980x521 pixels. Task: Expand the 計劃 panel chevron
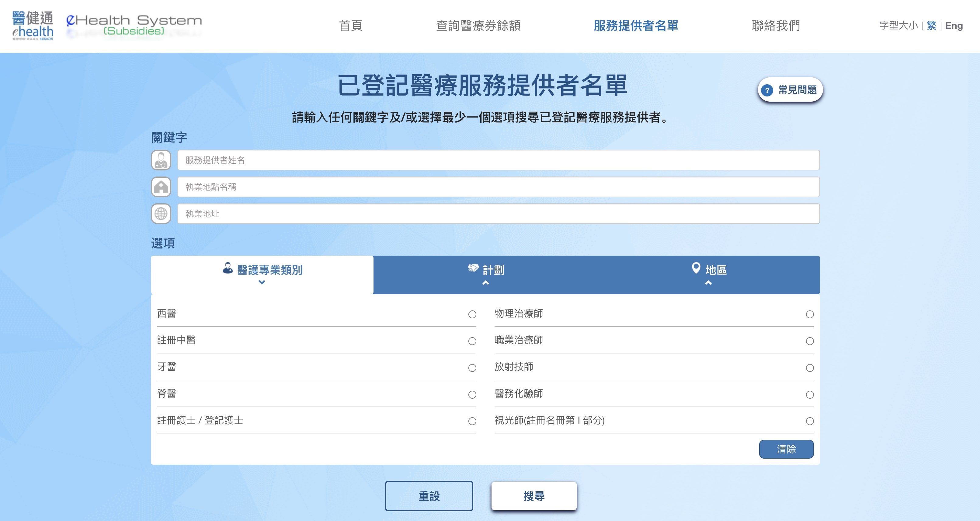[486, 283]
